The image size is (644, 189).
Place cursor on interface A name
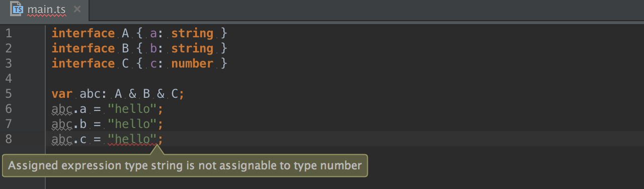(126, 34)
